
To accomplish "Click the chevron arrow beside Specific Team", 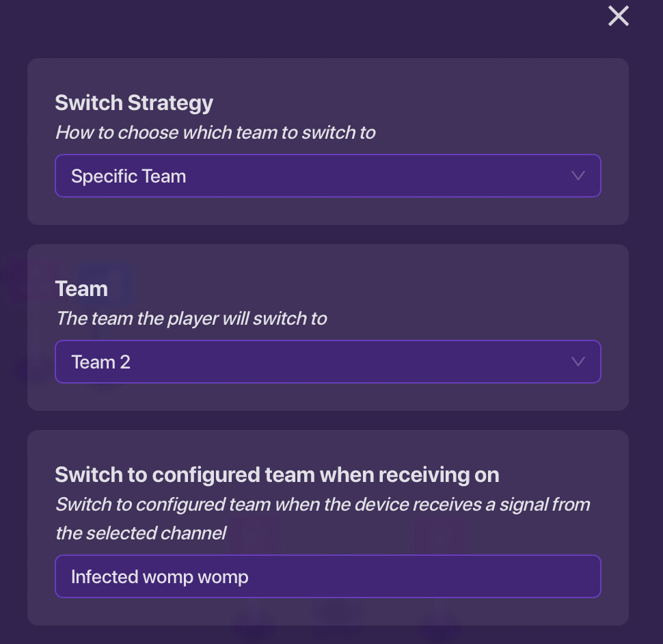I will (x=578, y=176).
